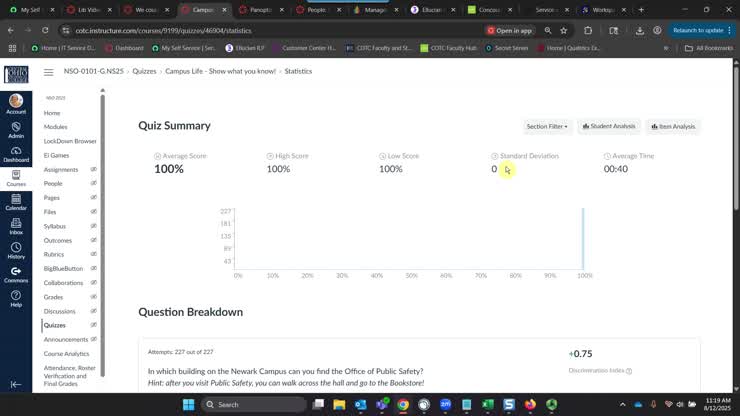Expand the bookmarks overflow chevron
Image resolution: width=740 pixels, height=416 pixels.
click(666, 48)
